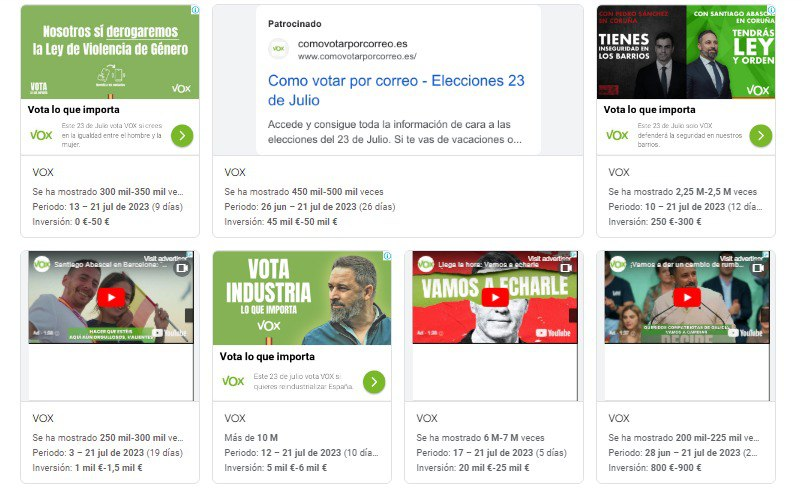802x492 pixels.
Task: Click VOX channel logo on Vamos a Echarle video
Action: point(426,264)
